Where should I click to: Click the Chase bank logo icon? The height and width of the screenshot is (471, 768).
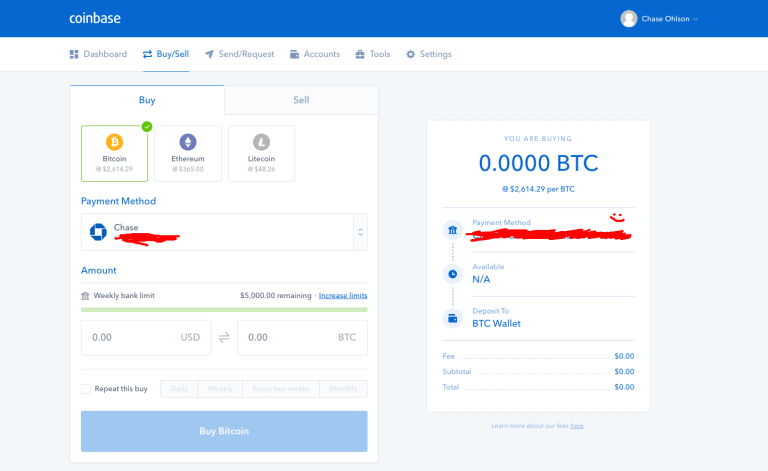[98, 232]
